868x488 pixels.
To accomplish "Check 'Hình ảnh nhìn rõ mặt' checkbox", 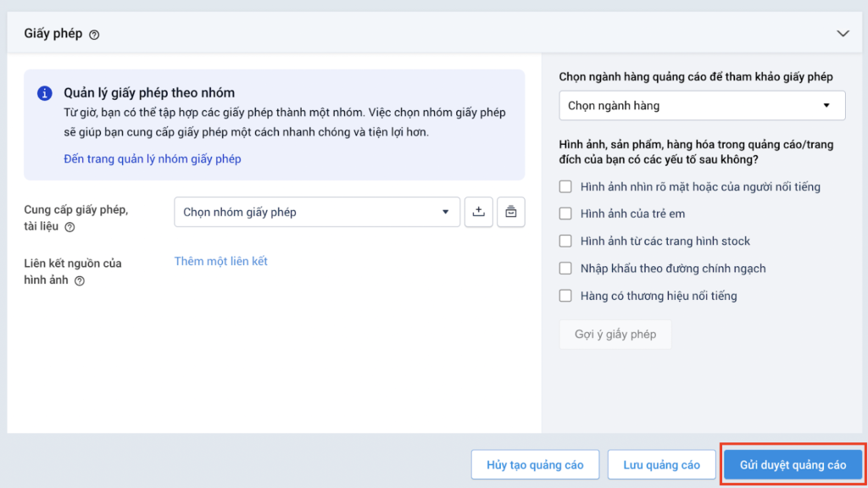I will point(565,186).
